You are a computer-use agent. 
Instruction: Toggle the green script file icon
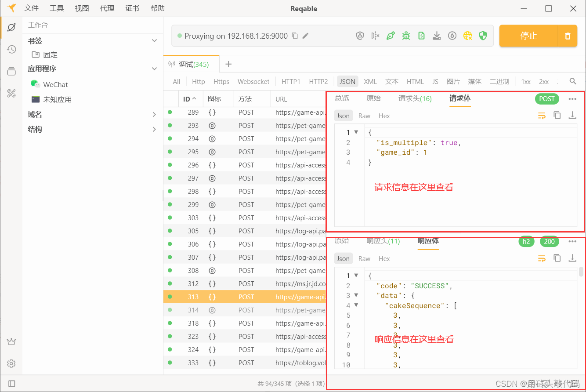point(421,36)
